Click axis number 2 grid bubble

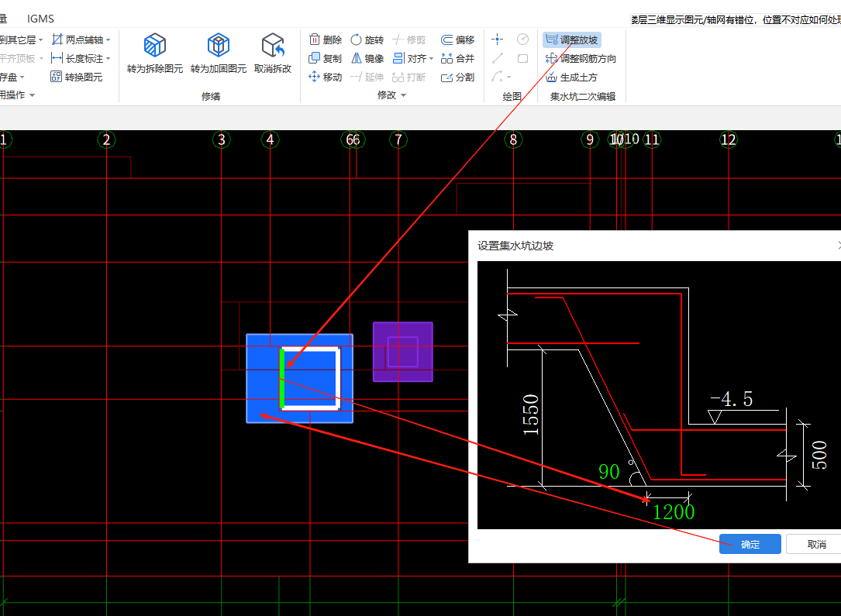click(107, 140)
